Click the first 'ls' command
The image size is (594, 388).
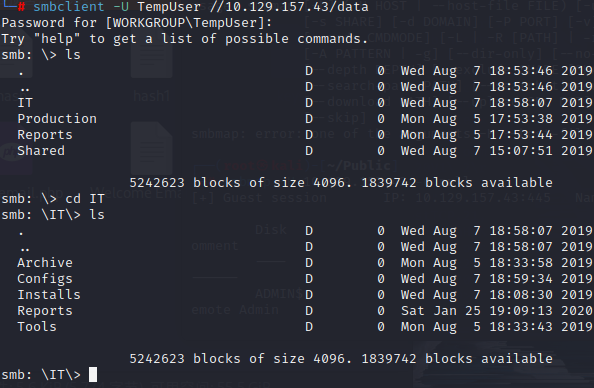[x=73, y=55]
